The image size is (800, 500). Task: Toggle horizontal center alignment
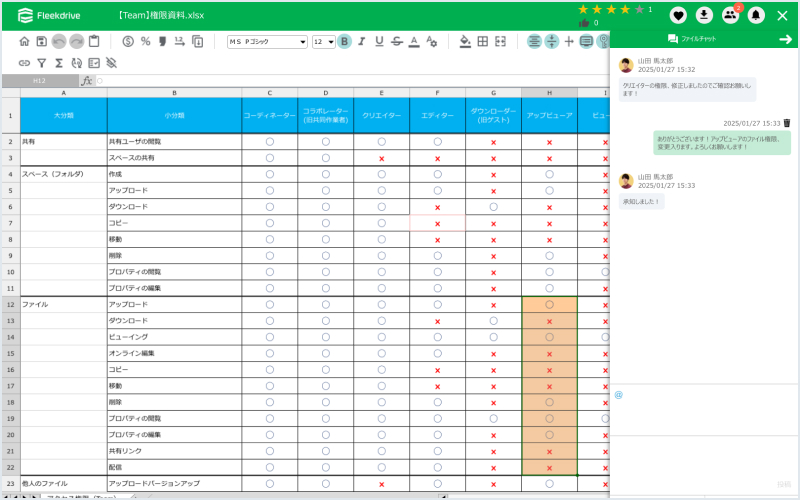tap(534, 42)
